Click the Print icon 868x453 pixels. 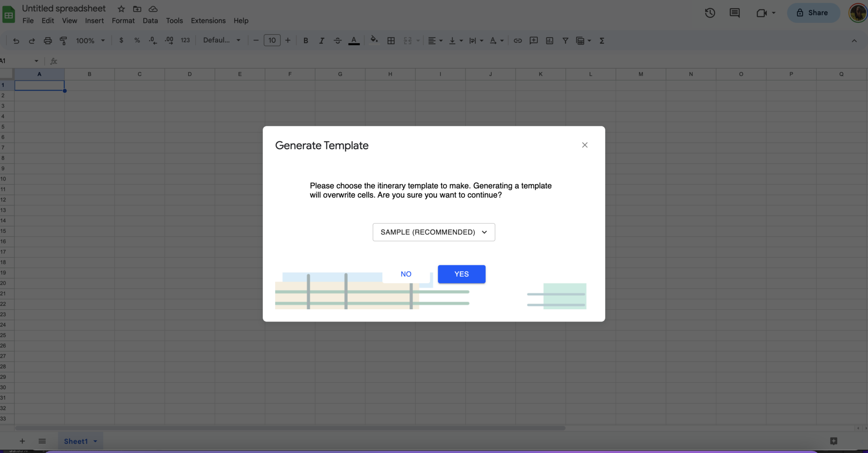tap(47, 41)
